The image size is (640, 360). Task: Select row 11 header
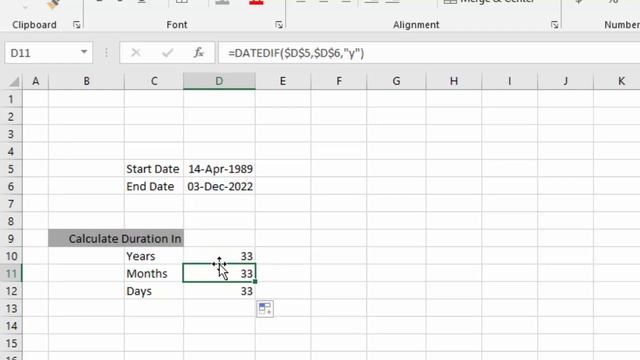click(x=11, y=273)
